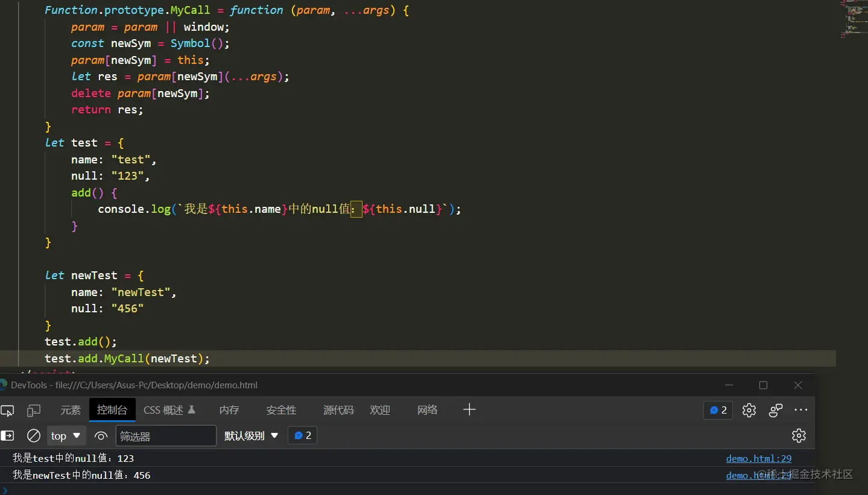This screenshot has width=868, height=495.
Task: Create a live expression with the eye icon
Action: pyautogui.click(x=101, y=436)
